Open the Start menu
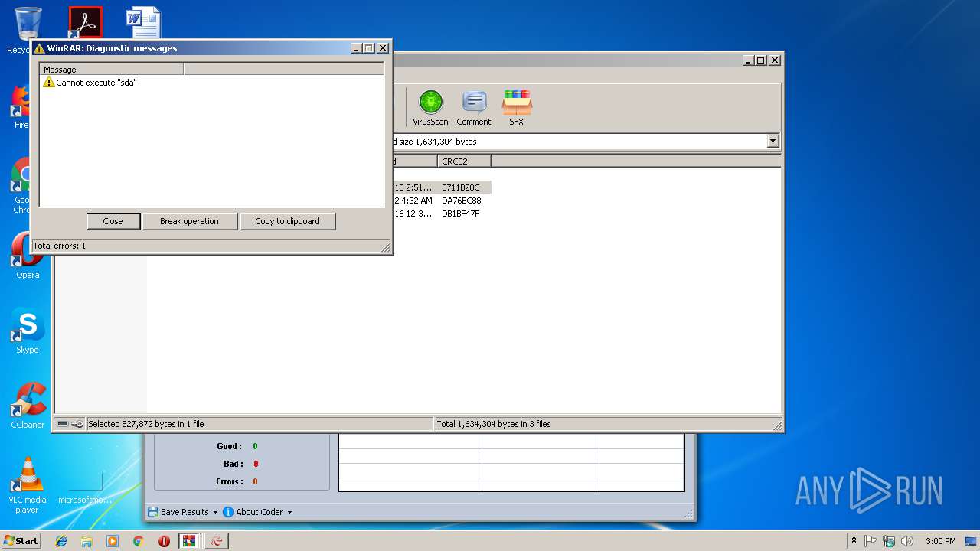The image size is (980, 551). [21, 541]
